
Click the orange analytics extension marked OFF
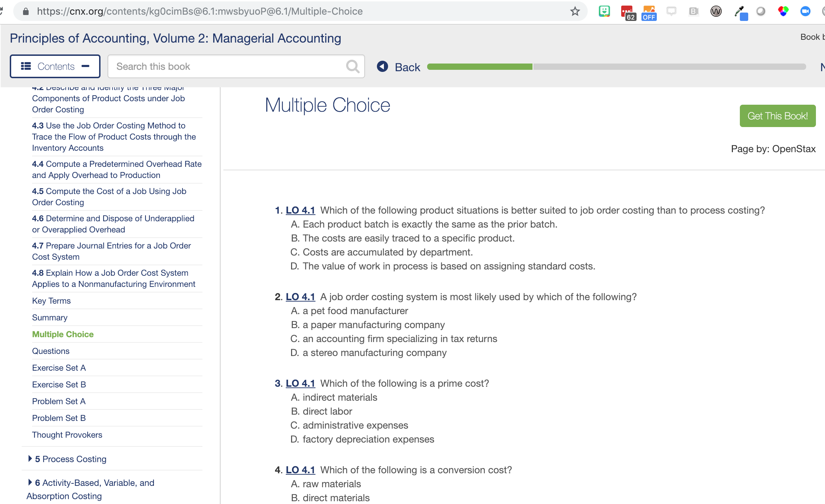click(649, 12)
